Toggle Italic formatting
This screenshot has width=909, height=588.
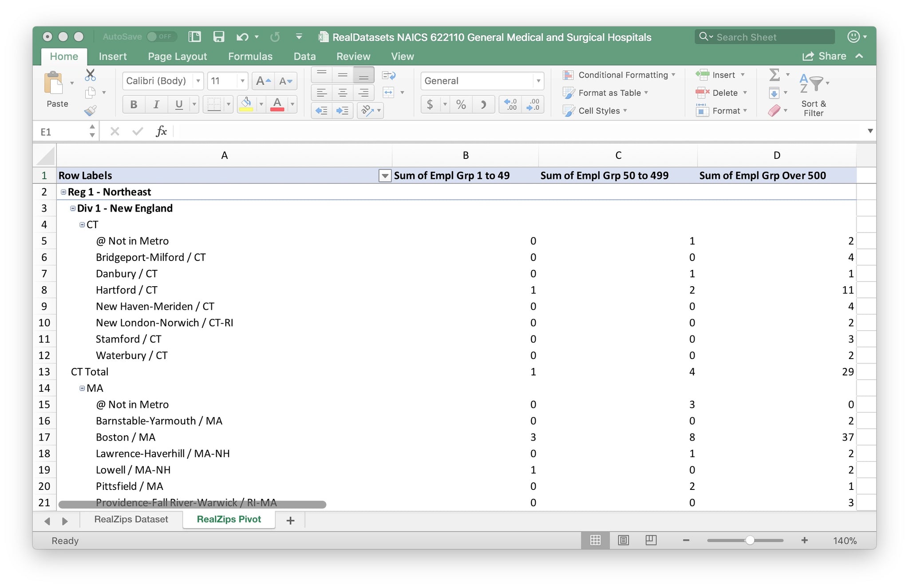coord(156,105)
